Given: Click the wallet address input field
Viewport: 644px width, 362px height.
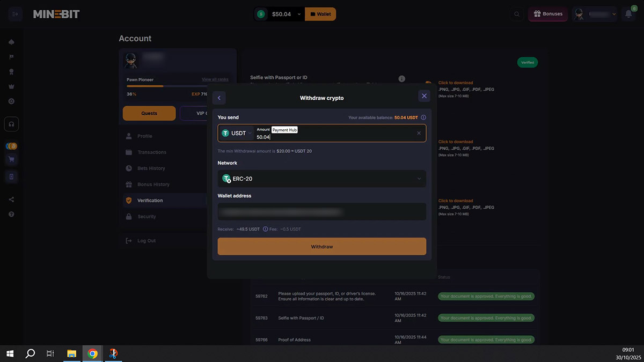Looking at the screenshot, I should click(321, 212).
